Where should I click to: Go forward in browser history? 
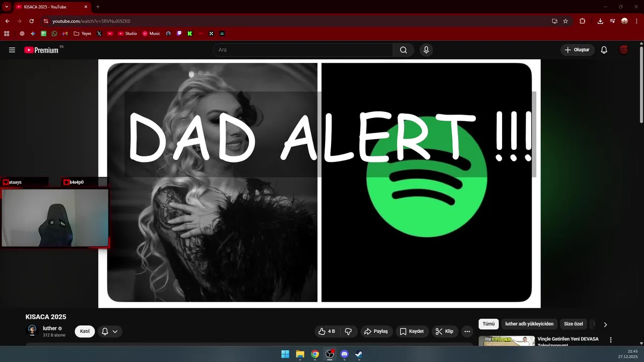(19, 21)
